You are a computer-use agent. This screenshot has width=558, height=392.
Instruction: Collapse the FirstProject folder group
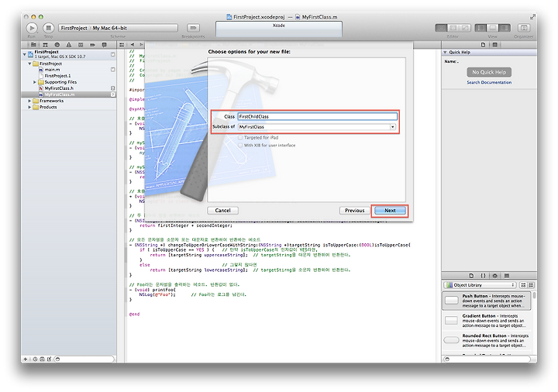pos(29,64)
